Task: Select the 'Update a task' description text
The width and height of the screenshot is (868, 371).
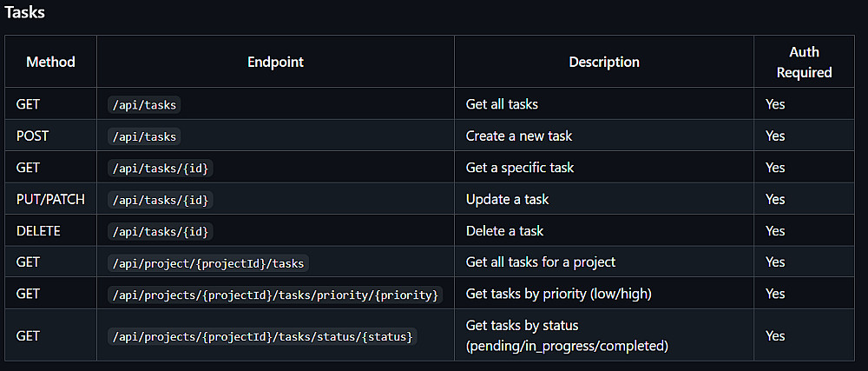Action: (x=507, y=200)
